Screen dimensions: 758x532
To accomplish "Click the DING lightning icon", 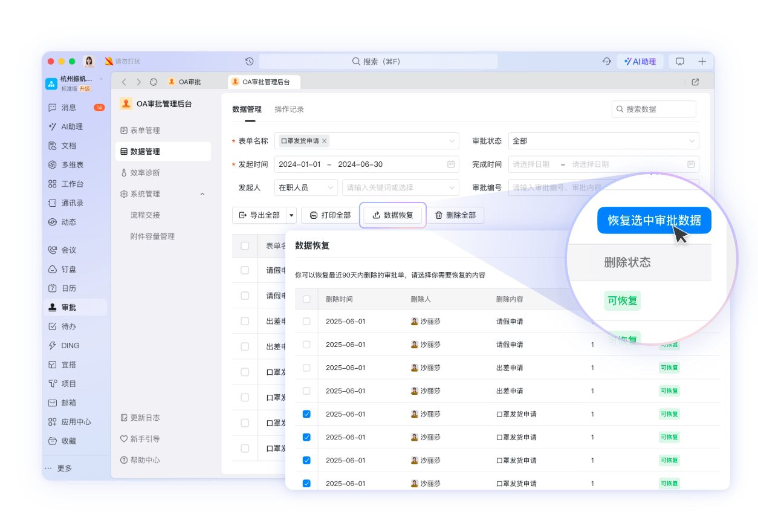I will pos(53,346).
